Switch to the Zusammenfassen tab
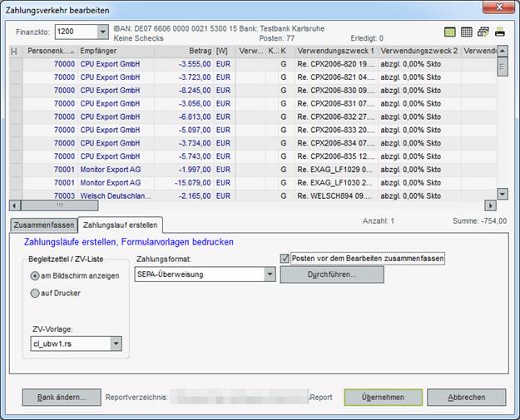Viewport: 520px width, 420px height. (44, 225)
